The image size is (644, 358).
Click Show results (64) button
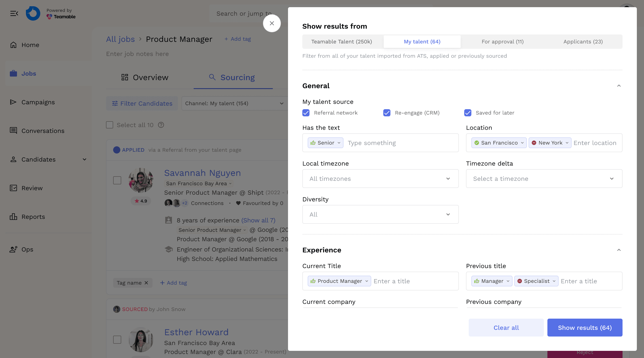coord(585,328)
